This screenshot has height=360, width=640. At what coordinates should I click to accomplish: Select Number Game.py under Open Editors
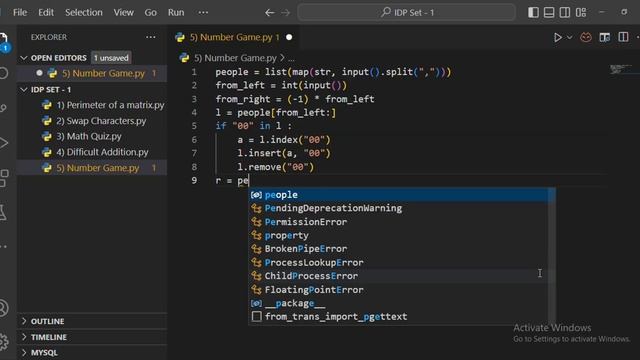92,73
